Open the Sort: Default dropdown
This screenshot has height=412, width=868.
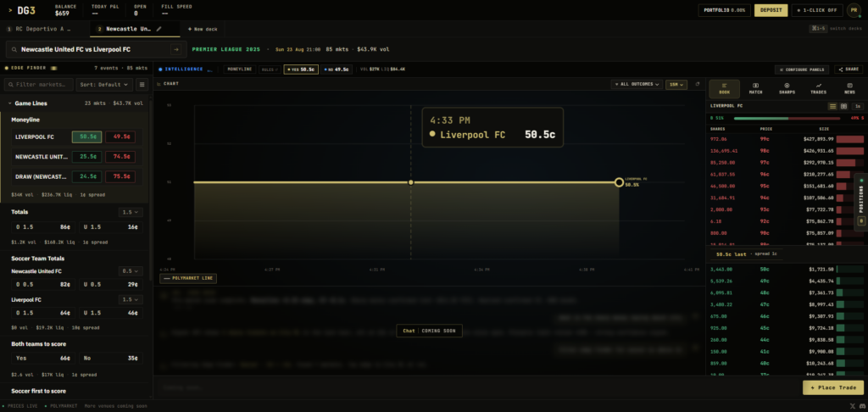(104, 84)
